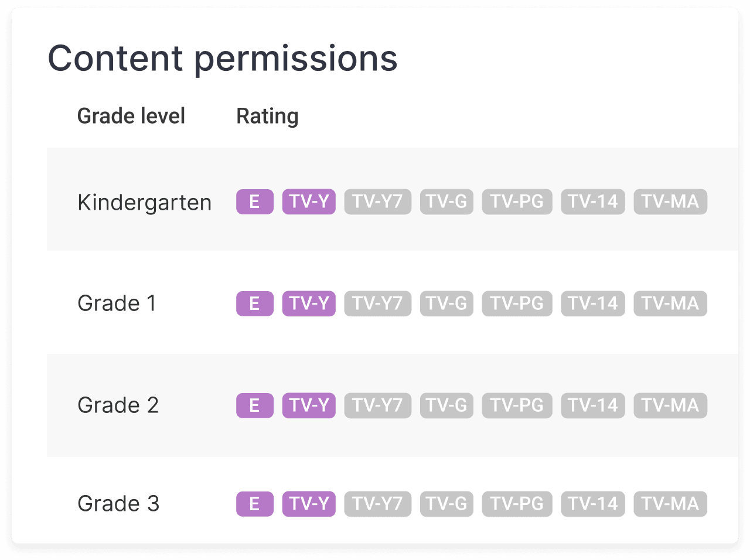Enable the TV-PG rating for Grade 1
The width and height of the screenshot is (750, 560).
[517, 303]
